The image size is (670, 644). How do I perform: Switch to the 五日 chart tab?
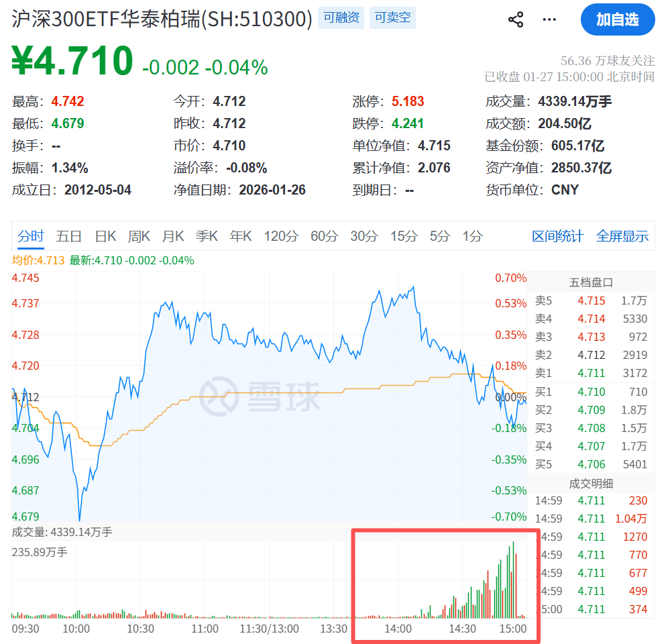click(x=68, y=236)
